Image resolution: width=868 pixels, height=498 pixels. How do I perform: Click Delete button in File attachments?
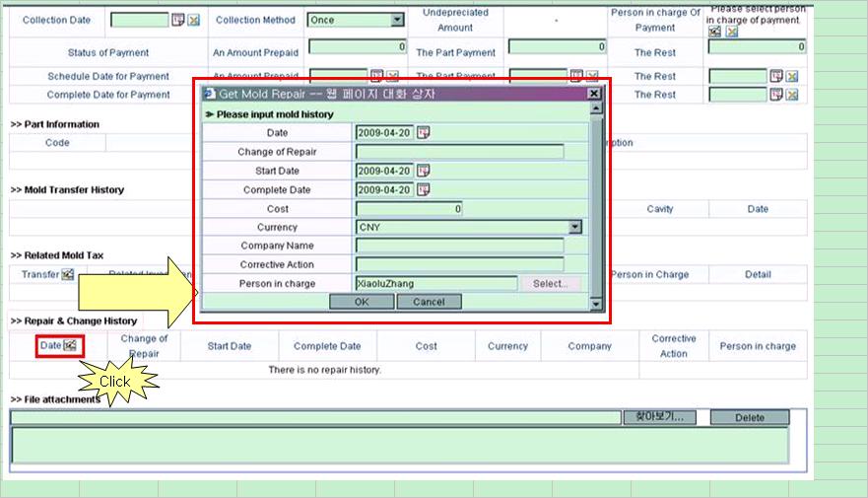coord(750,418)
